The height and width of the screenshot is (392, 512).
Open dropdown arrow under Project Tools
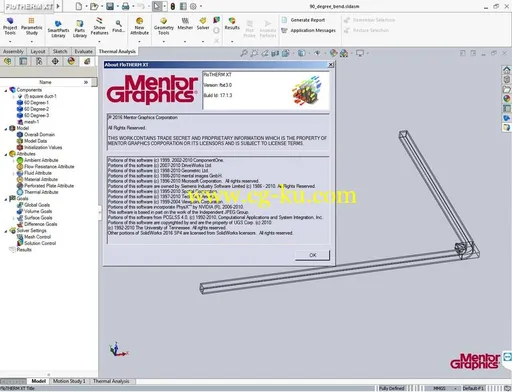coord(10,41)
